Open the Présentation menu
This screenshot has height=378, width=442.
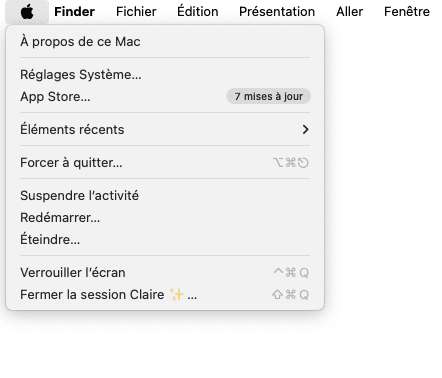click(277, 12)
